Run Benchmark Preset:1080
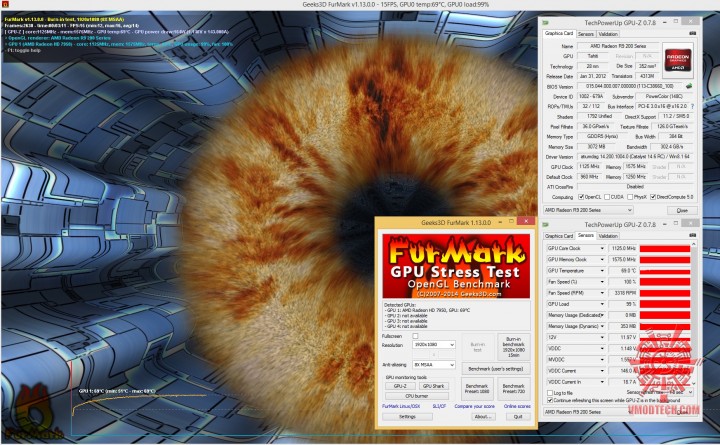This screenshot has height=445, width=720. point(477,389)
